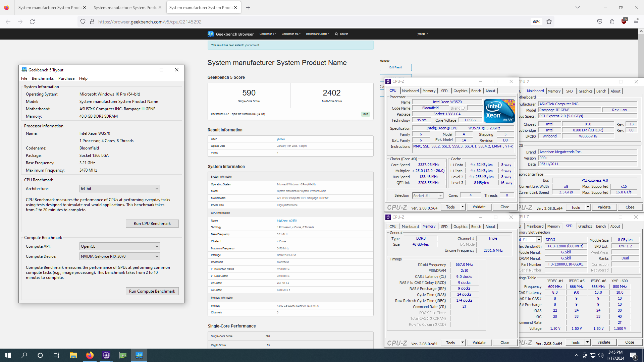
Task: Open the Pocket save icon in toolbar
Action: tap(600, 22)
